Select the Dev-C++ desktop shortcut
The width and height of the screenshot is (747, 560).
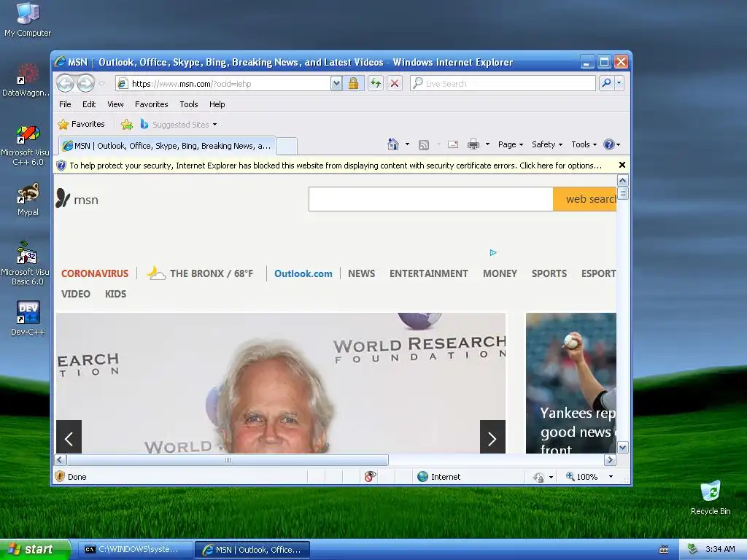click(28, 318)
